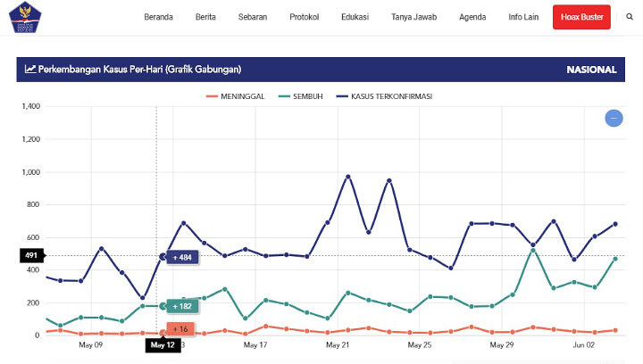The height and width of the screenshot is (364, 643).
Task: Open the Agenda menu item
Action: [472, 17]
